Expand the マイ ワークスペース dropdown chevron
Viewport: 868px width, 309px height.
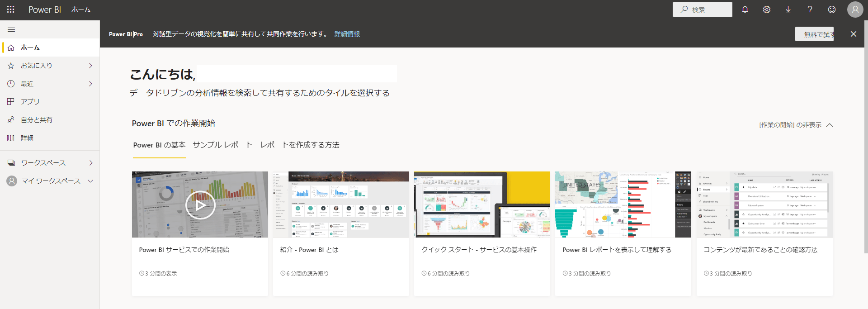(x=90, y=181)
